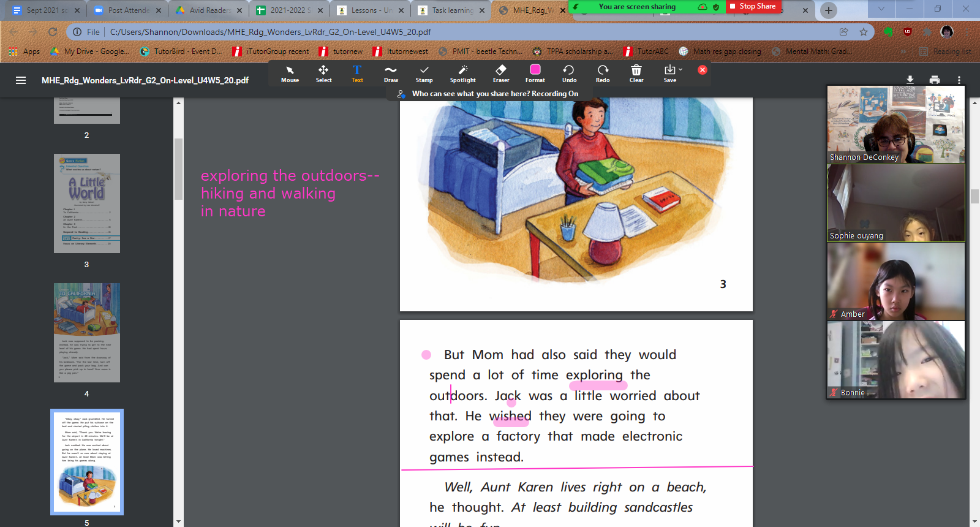Select Bonnie's video tile
The width and height of the screenshot is (980, 527).
[x=896, y=360]
